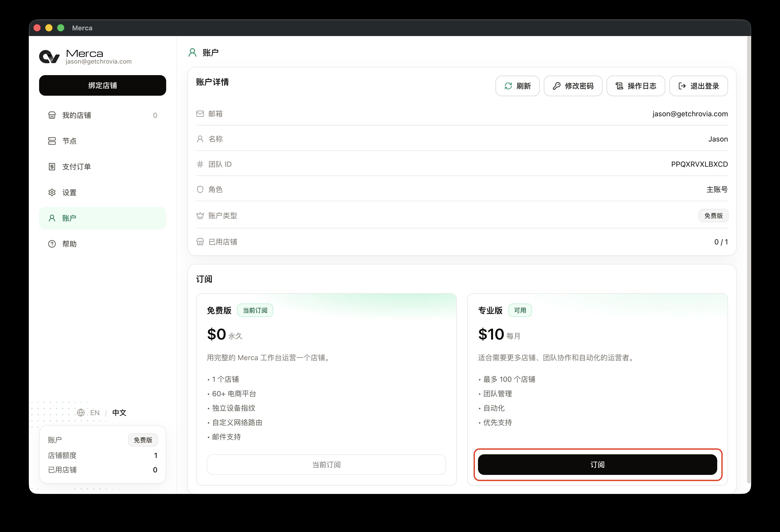Click the 当前订阅 button under 免费版
The height and width of the screenshot is (532, 780).
[x=326, y=465]
